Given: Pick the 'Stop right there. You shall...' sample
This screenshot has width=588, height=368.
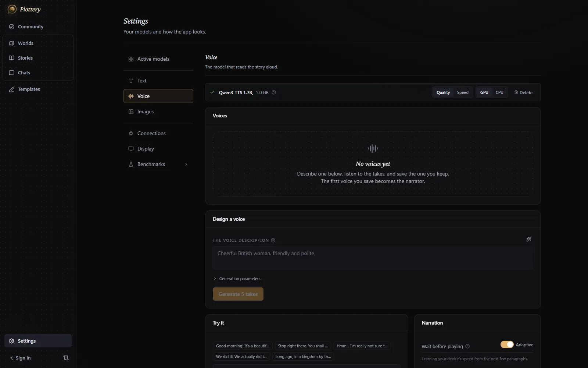Looking at the screenshot, I should [303, 346].
